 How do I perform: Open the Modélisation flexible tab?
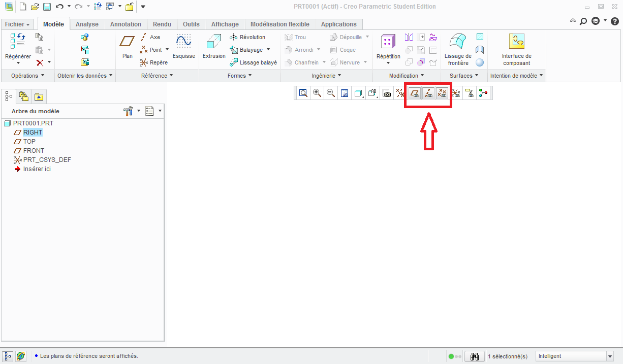(280, 24)
